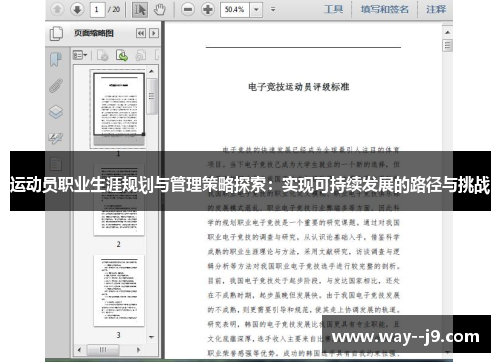This screenshot has height=362, width=500.
Task: Open thumbnail options menu dropdown
Action: pos(80,55)
